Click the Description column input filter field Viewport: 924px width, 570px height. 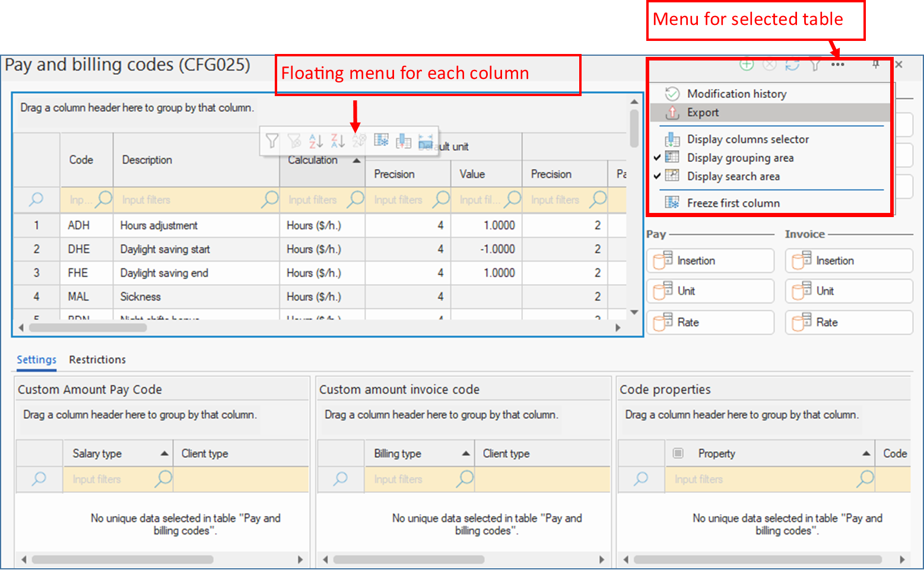[x=190, y=200]
